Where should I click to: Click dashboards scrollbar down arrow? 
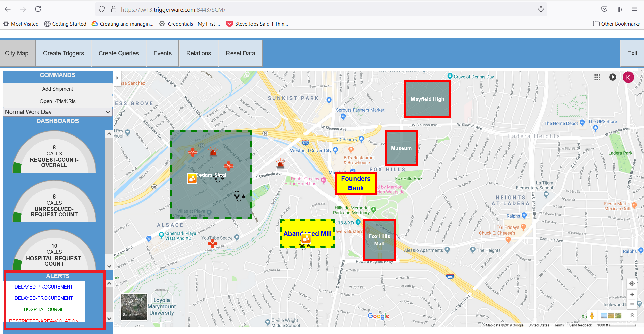pos(109,266)
